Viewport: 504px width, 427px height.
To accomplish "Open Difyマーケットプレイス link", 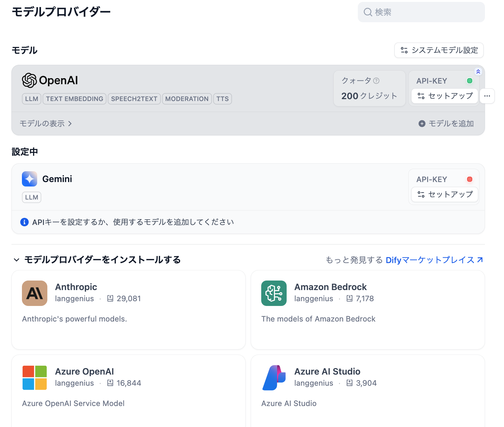I will (434, 260).
